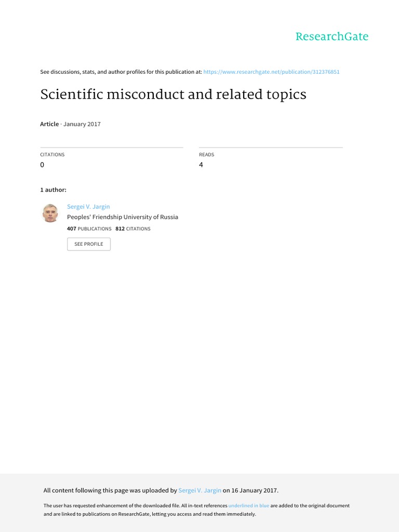Click the "January 2017" publication date
The width and height of the screenshot is (399, 532).
click(x=82, y=124)
